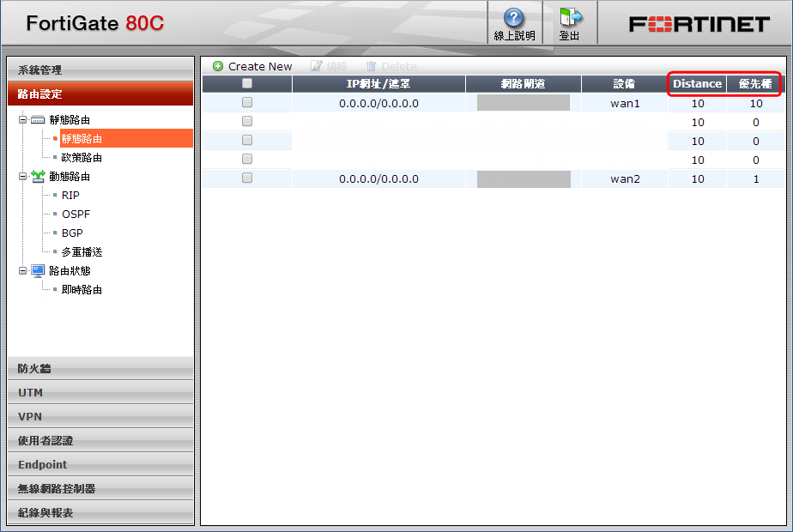Collapse the 路由狀態 tree group
Screen dimensions: 793x532
(x=23, y=270)
